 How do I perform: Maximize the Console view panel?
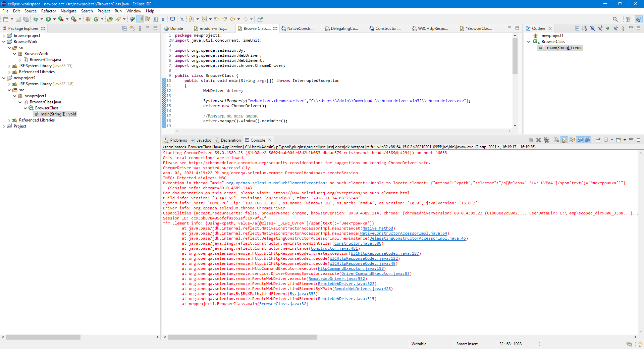click(x=639, y=140)
